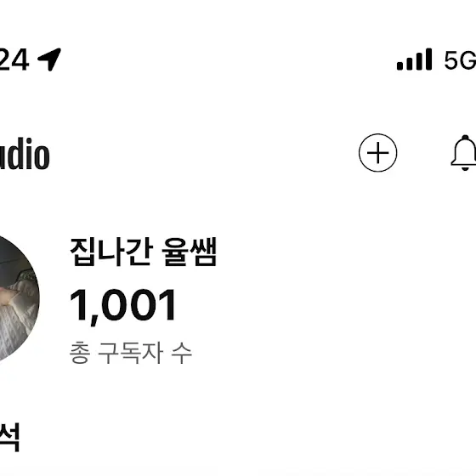Image resolution: width=476 pixels, height=476 pixels.
Task: Click the status bar clock digits
Action: [x=14, y=59]
